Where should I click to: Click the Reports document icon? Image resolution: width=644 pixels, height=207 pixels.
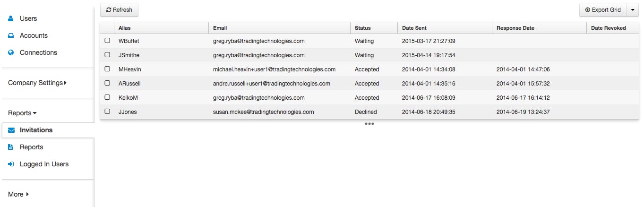[x=11, y=147]
